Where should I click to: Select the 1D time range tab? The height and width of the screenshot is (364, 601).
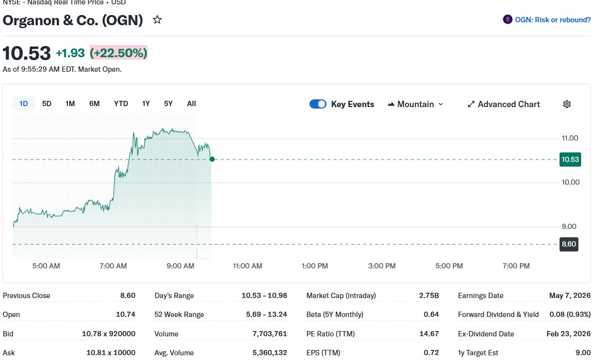pyautogui.click(x=23, y=104)
